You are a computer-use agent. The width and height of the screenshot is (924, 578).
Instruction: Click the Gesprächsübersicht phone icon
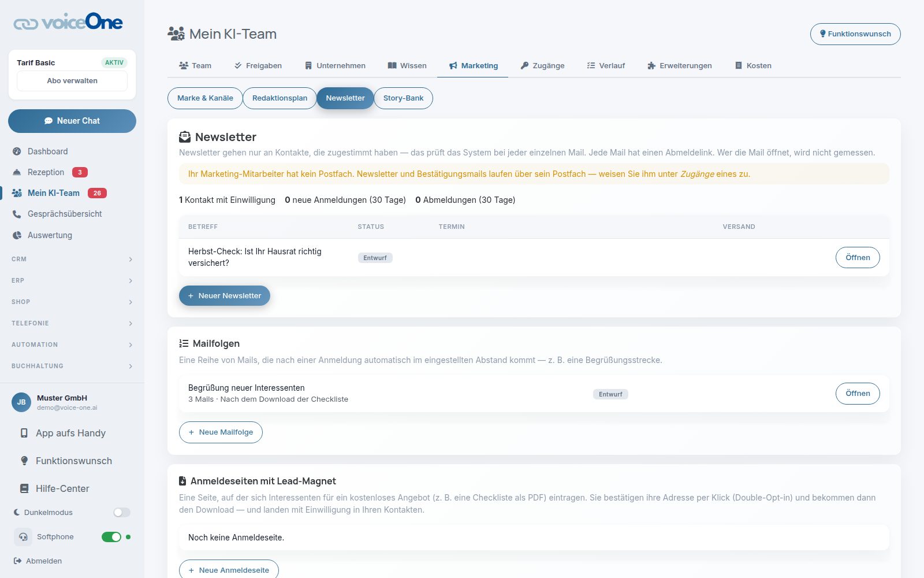pos(17,214)
